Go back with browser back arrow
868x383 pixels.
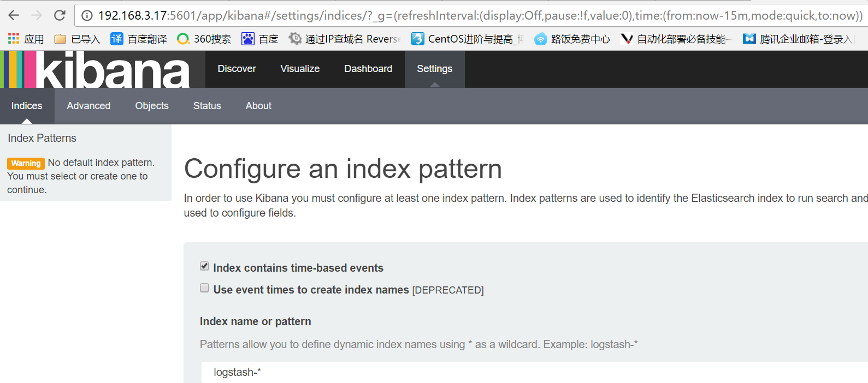tap(14, 15)
